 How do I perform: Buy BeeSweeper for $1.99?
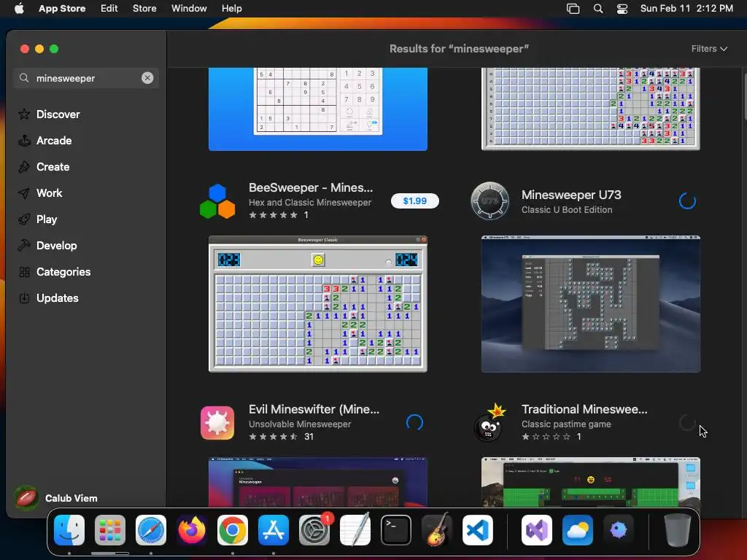click(x=414, y=201)
